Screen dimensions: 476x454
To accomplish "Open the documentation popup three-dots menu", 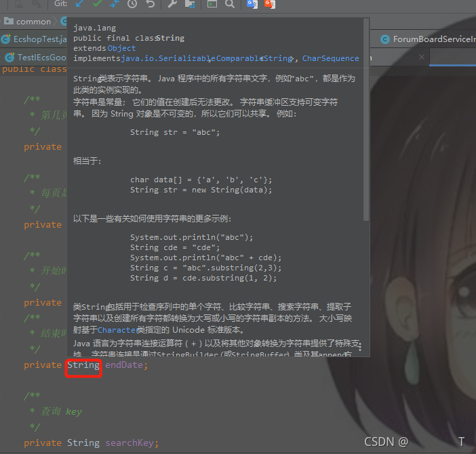I will tap(360, 346).
